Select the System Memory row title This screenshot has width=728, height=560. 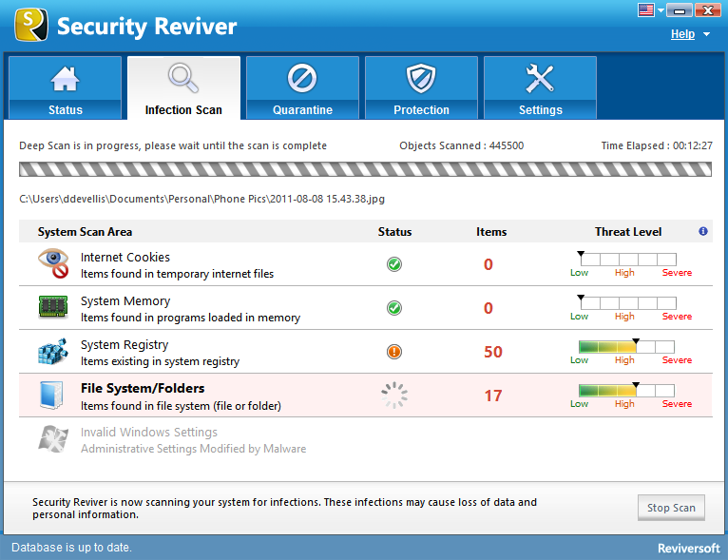[125, 300]
